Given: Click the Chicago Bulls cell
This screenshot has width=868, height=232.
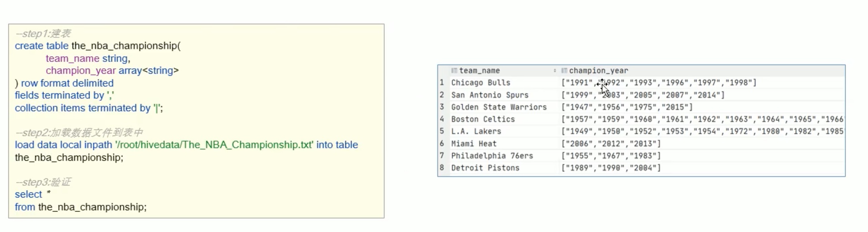Looking at the screenshot, I should pos(504,83).
